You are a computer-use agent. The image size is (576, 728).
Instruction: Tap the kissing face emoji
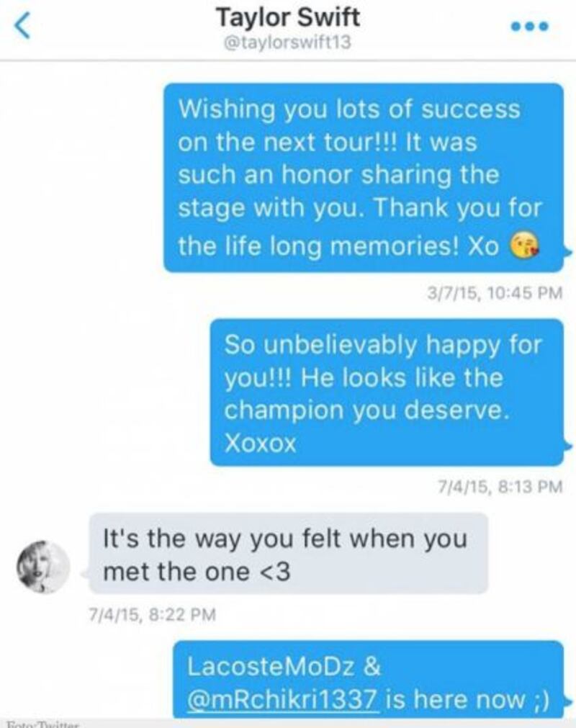tap(525, 246)
